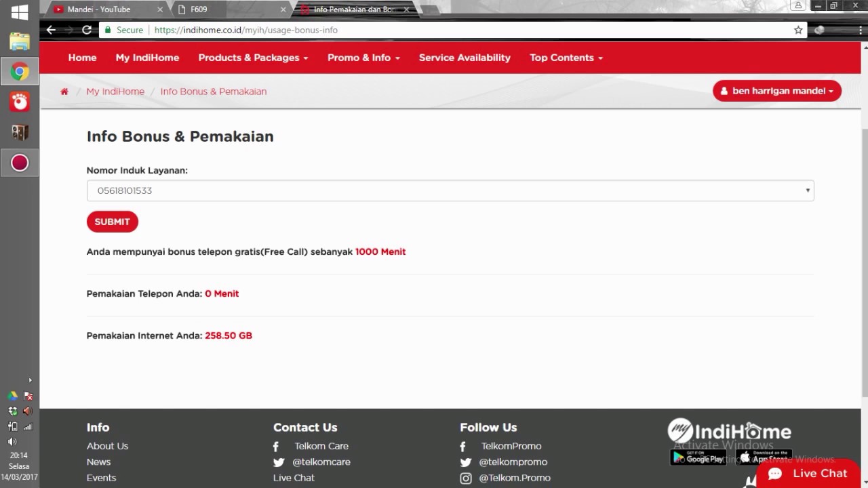Expand Promo & Info dropdown

(363, 58)
